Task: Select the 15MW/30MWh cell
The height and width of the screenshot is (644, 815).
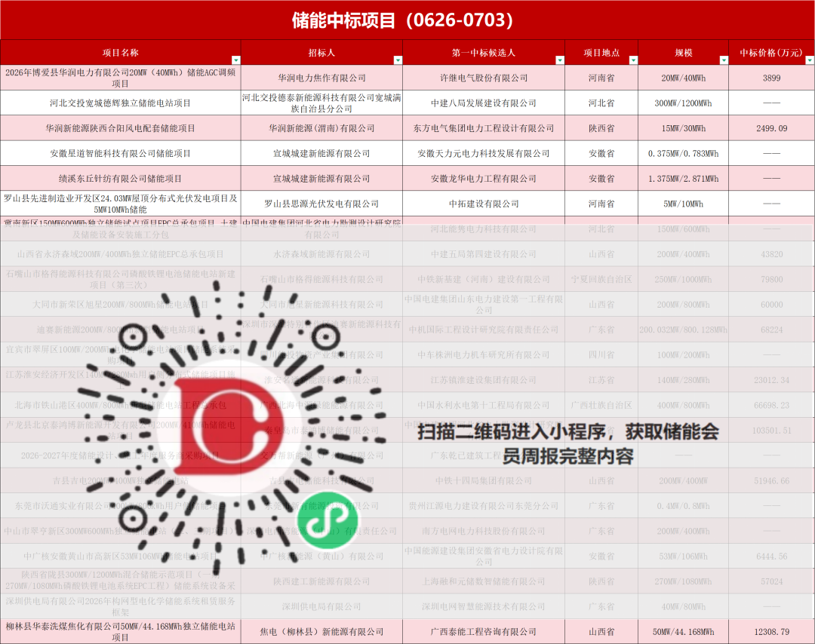Action: click(684, 128)
